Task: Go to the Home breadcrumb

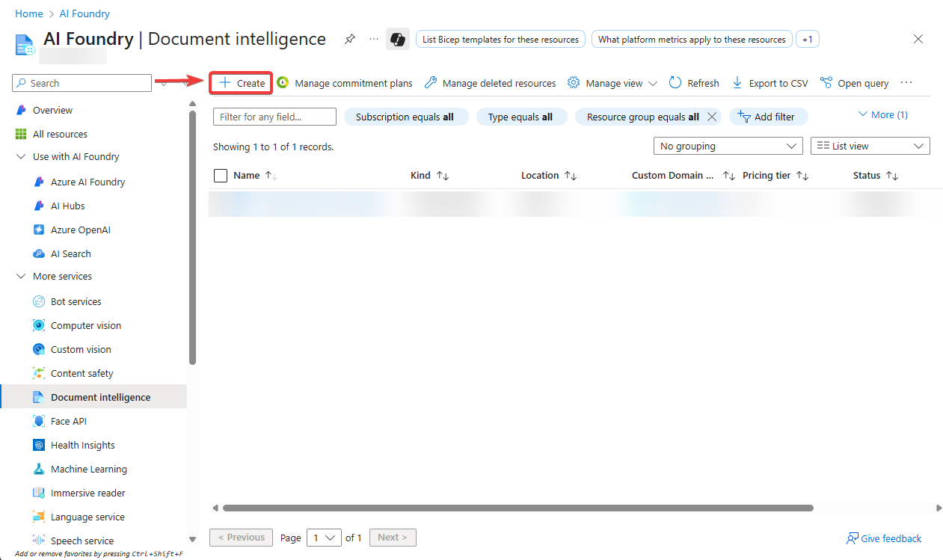Action: click(28, 13)
